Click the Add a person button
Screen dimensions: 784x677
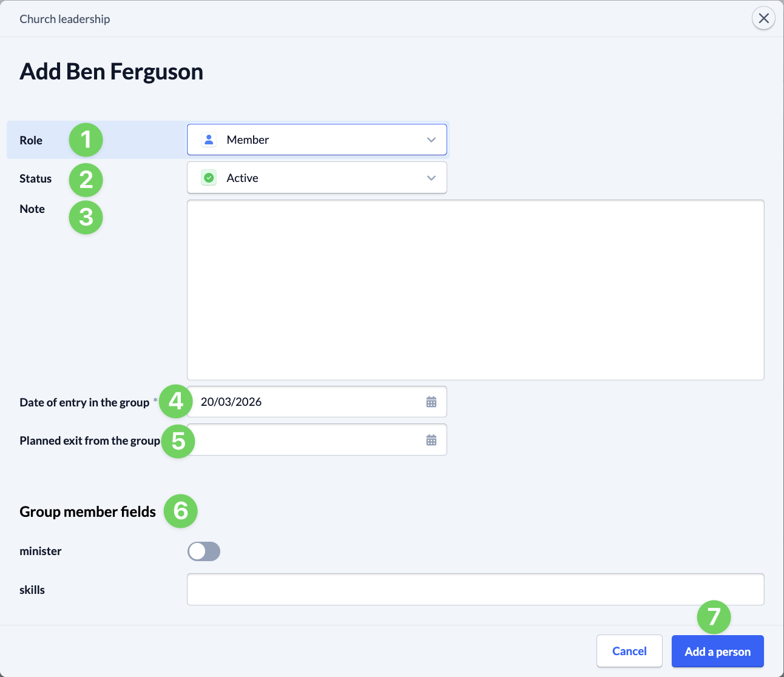tap(717, 651)
